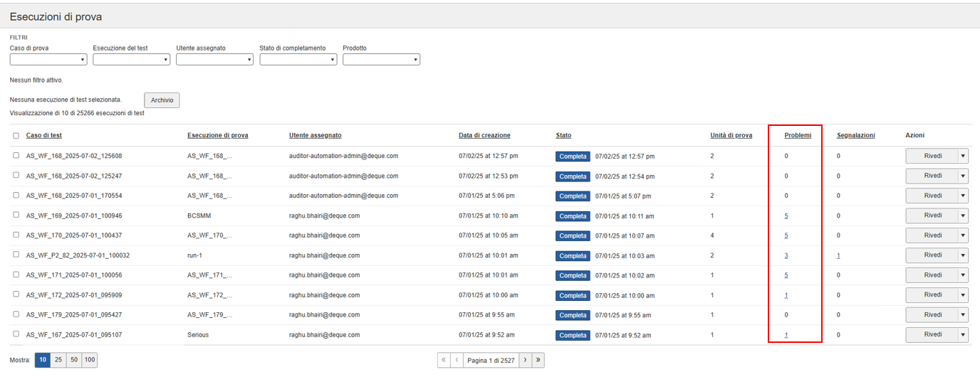Select checkbox for AS_WF_170_2025-07-01_100437
Screen dimensions: 980x382
(16, 235)
